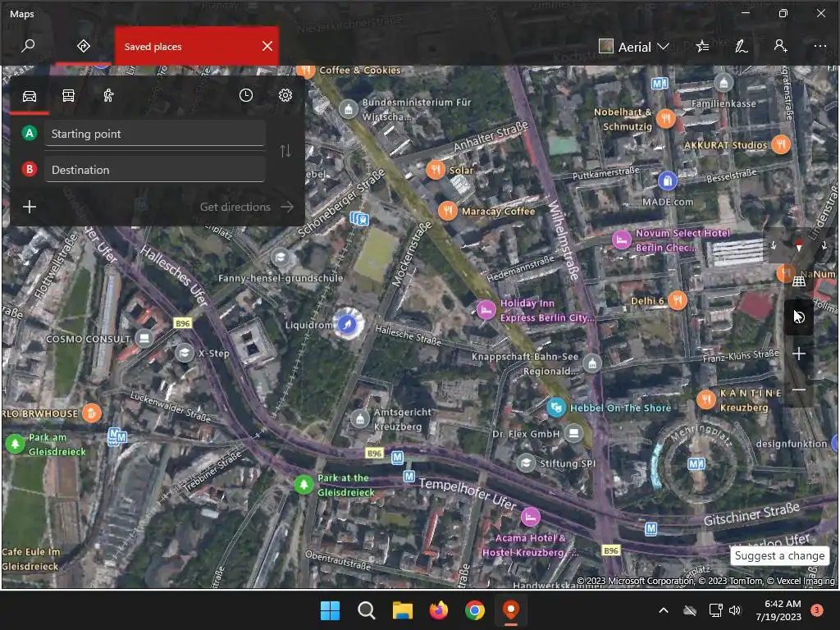Select KANTINE Kreuzberg restaurant marker
840x630 pixels.
click(x=706, y=399)
